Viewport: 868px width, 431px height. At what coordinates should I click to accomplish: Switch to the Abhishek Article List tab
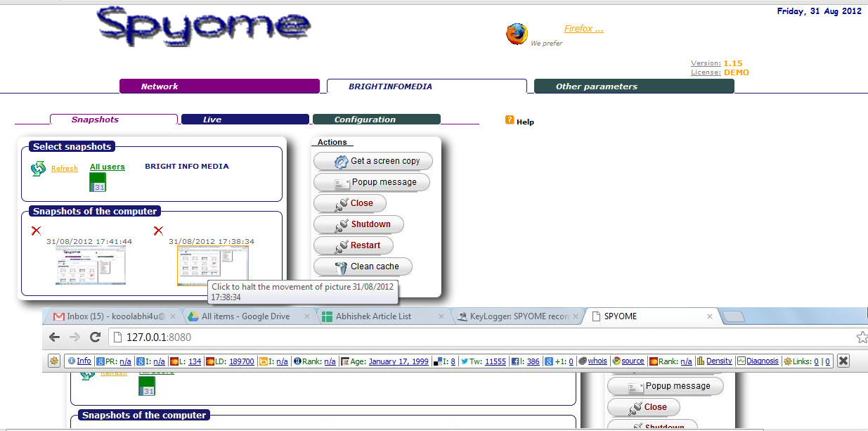click(380, 316)
